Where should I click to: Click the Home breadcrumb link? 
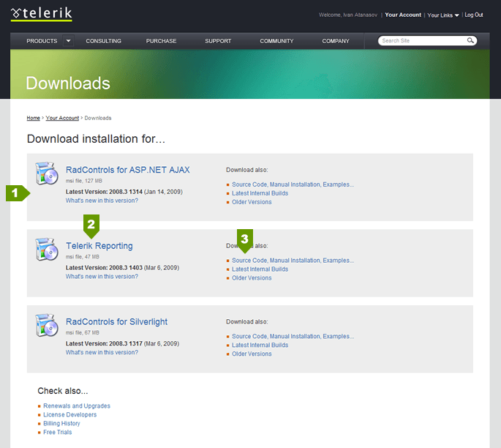pos(33,118)
